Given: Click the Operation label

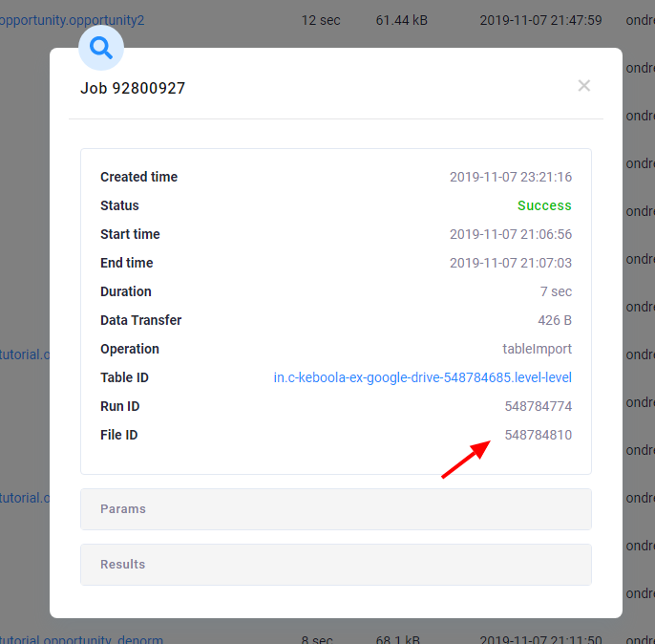Looking at the screenshot, I should 130,349.
